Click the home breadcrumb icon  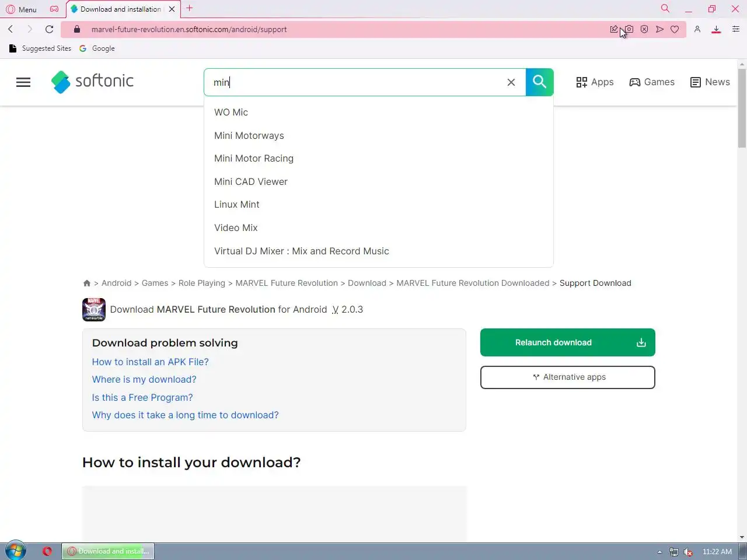pos(87,283)
